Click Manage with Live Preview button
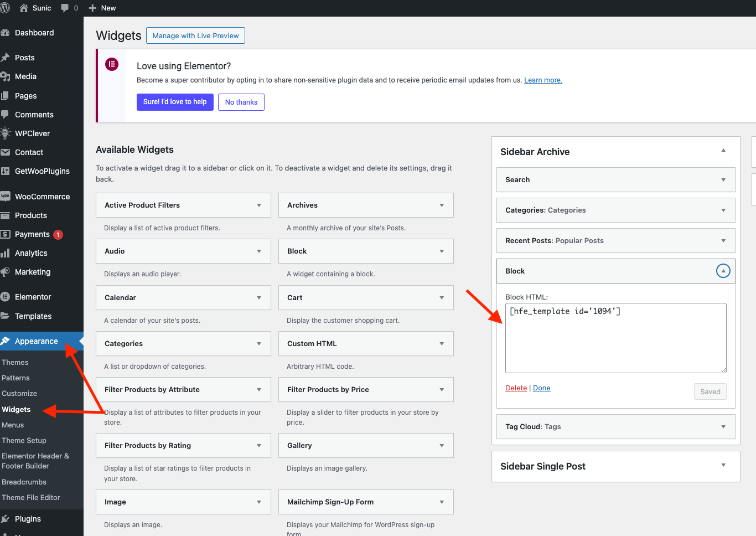This screenshot has width=756, height=536. pyautogui.click(x=195, y=35)
